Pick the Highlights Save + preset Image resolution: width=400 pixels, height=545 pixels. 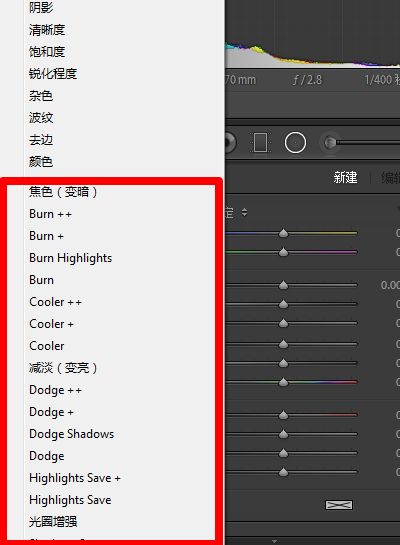click(75, 478)
